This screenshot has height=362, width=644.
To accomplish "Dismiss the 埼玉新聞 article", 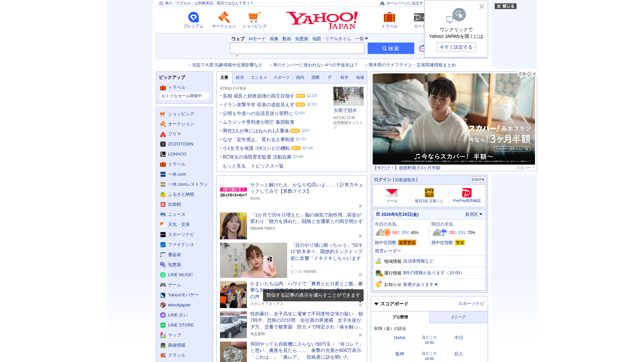I will click(x=360, y=335).
